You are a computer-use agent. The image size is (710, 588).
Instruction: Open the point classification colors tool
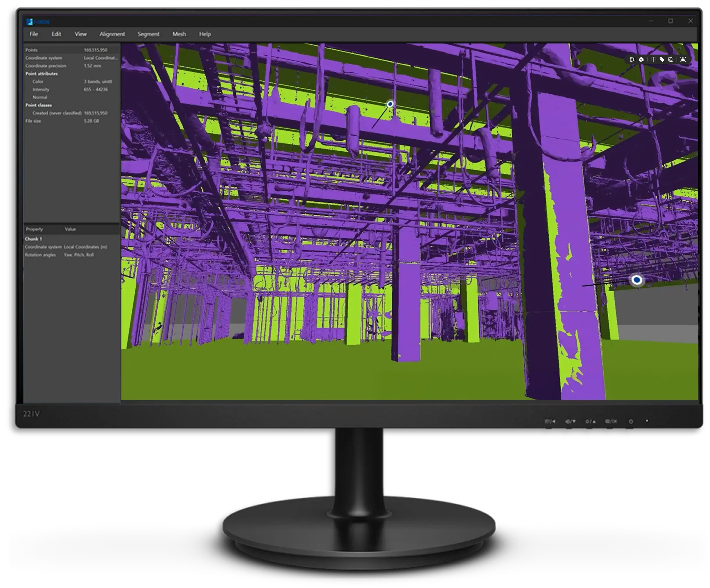click(670, 60)
